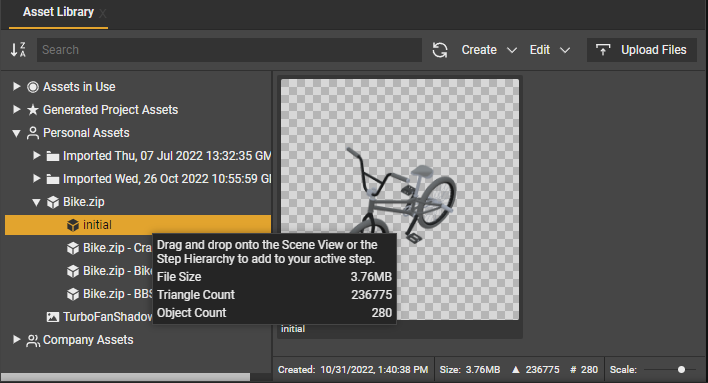The image size is (708, 383).
Task: Select the TurboFanShadow image asset icon
Action: (52, 317)
